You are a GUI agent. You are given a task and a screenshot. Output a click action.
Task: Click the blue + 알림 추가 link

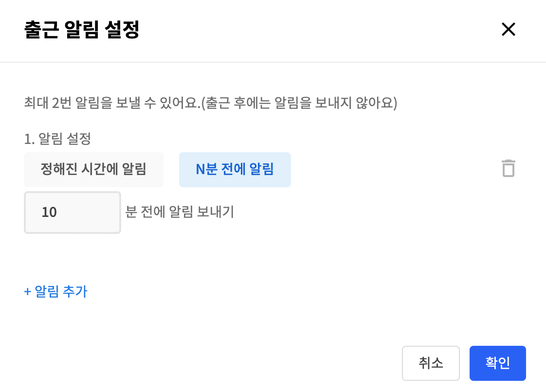55,291
